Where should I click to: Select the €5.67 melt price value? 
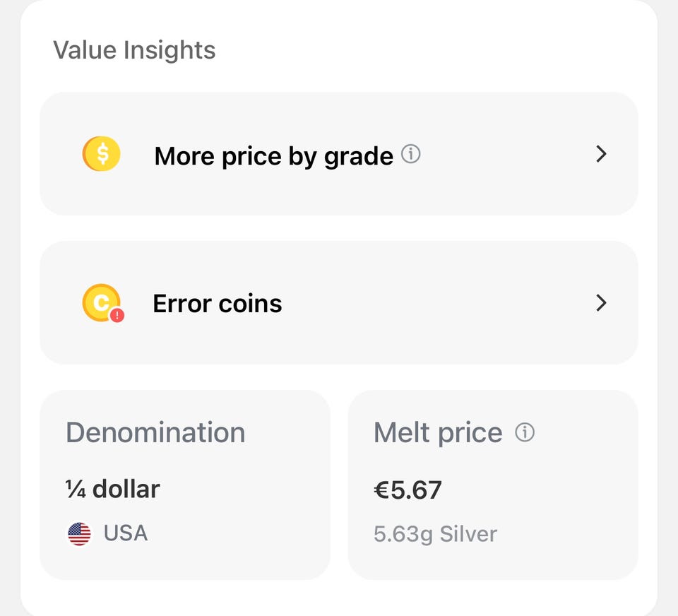pos(408,490)
